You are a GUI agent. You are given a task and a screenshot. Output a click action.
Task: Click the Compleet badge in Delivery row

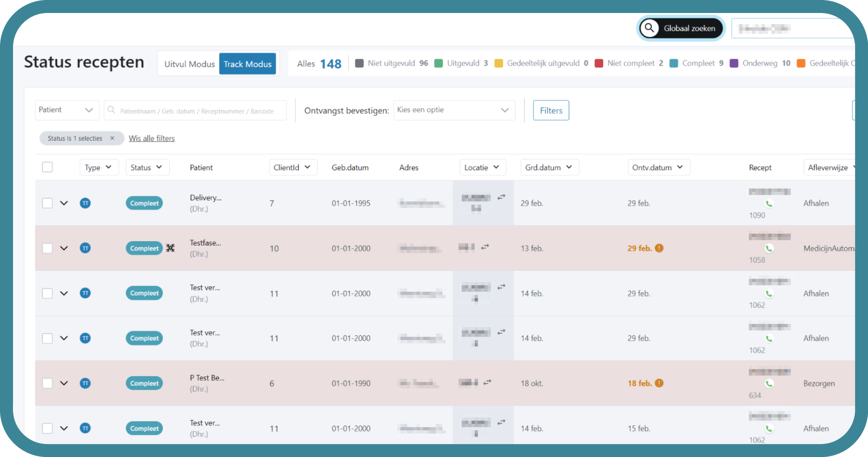click(144, 203)
